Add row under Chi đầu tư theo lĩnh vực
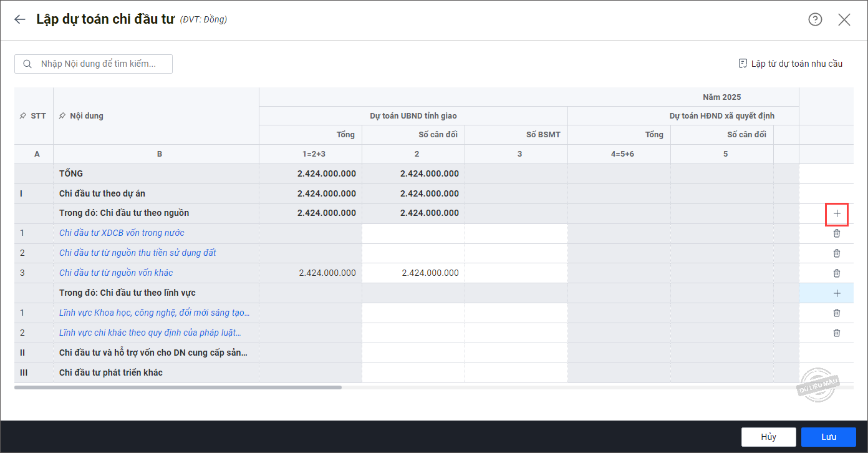868x453 pixels. coord(837,293)
